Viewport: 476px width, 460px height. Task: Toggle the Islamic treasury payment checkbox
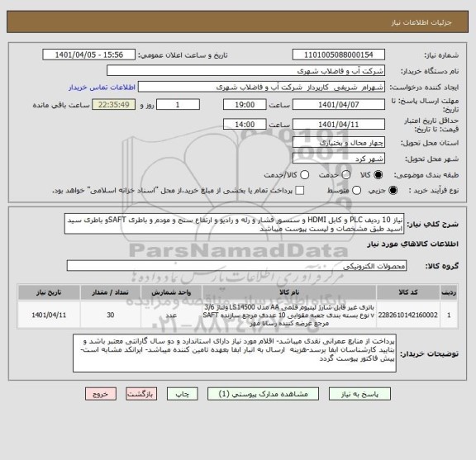click(x=300, y=191)
